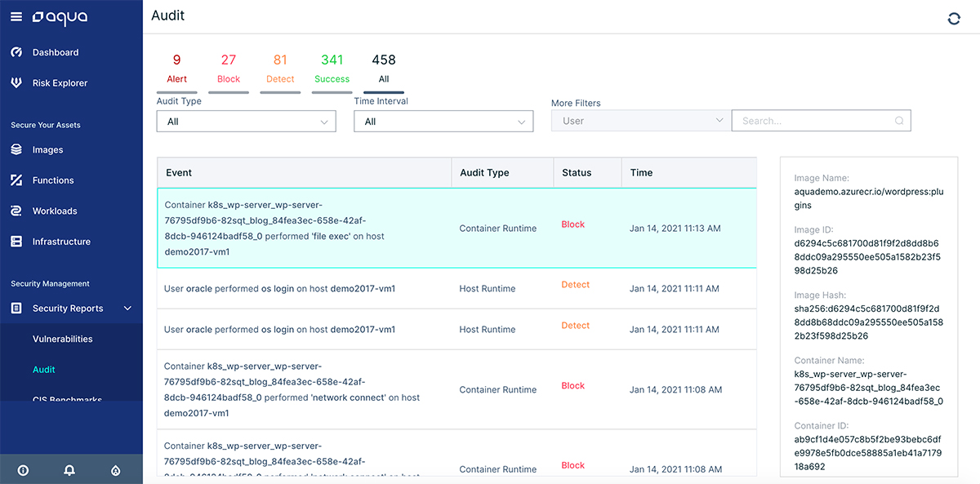Toggle the hamburger menu icon

coord(16,16)
